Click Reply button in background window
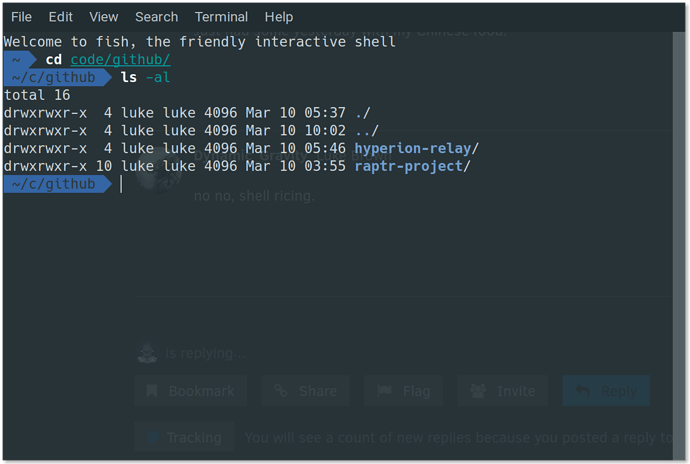690x464 pixels. pyautogui.click(x=606, y=390)
